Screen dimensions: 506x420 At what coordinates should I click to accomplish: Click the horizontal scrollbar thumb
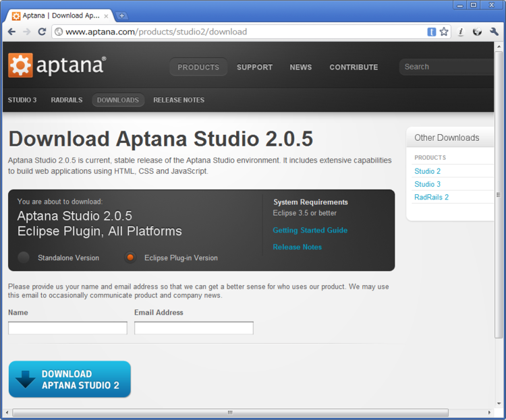click(x=230, y=413)
